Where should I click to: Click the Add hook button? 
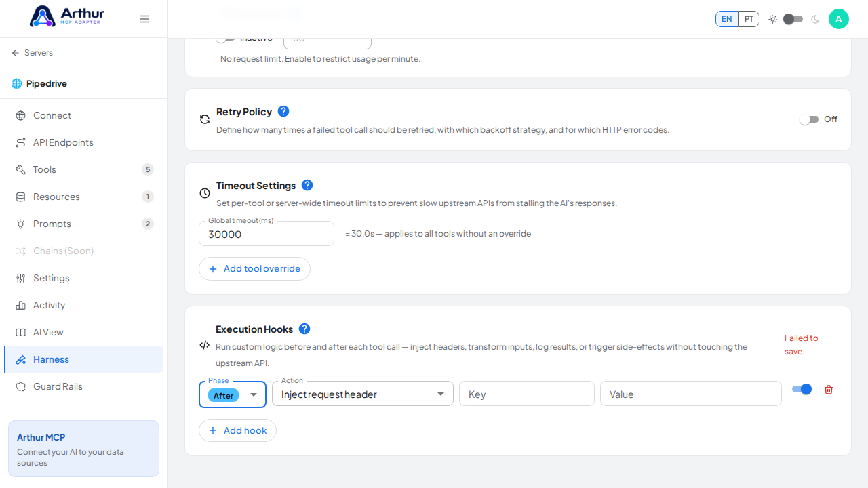click(x=237, y=430)
